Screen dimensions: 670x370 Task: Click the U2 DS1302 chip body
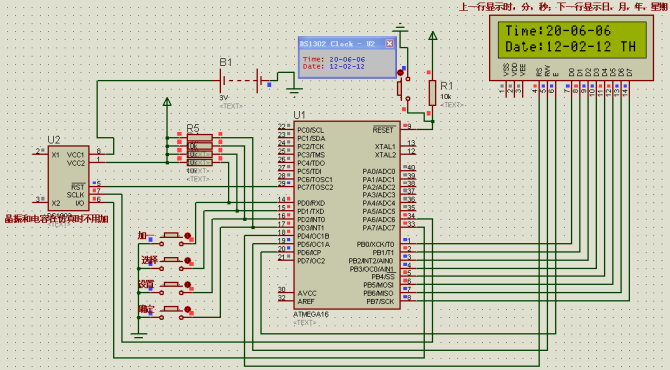tap(68, 178)
